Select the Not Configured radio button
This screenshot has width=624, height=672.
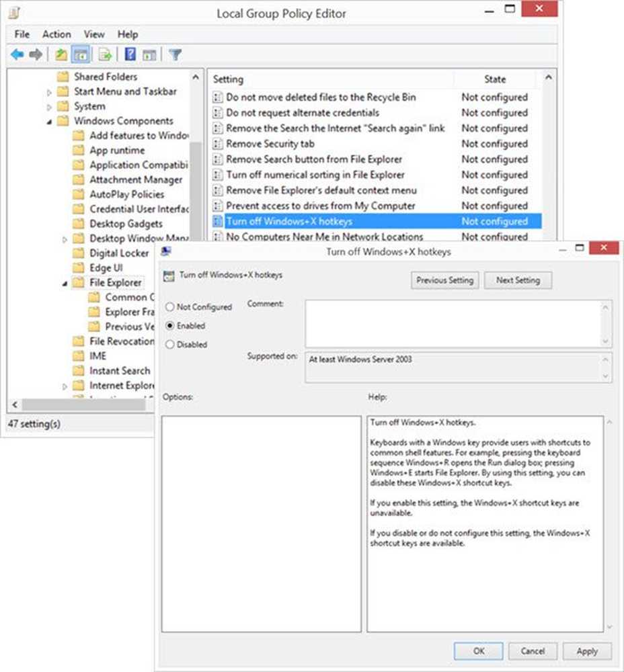point(170,307)
